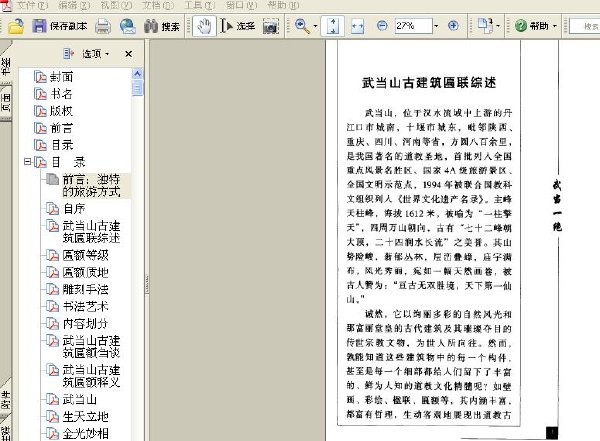Click the email/globe icon in the toolbar
Screen dimensions: 600x441
127,26
